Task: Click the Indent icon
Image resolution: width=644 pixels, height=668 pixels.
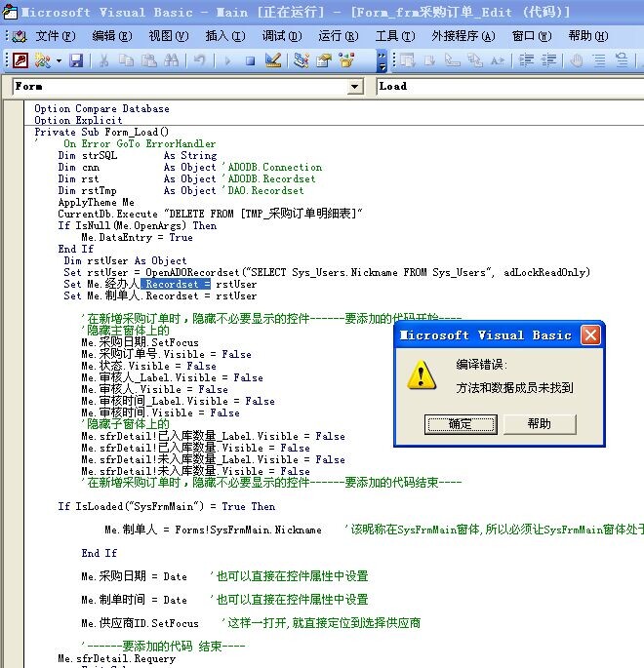Action: point(526,60)
